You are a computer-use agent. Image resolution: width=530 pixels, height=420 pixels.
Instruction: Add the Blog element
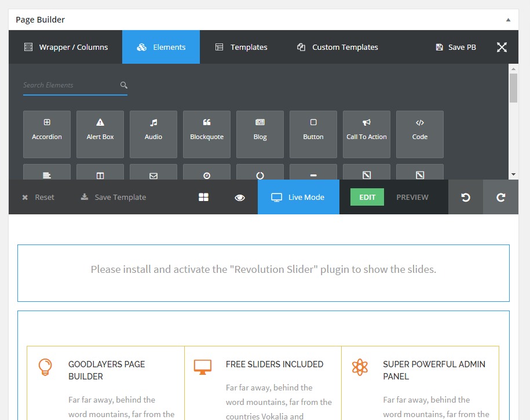coord(260,134)
